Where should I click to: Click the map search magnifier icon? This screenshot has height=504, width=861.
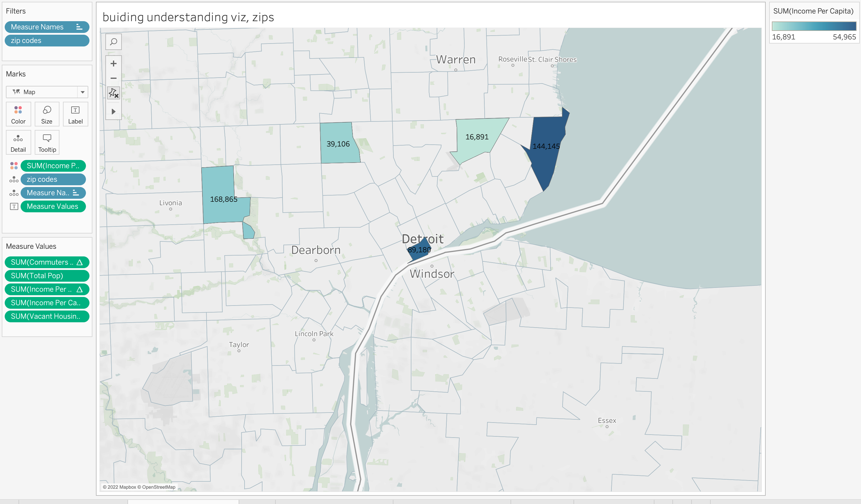click(x=113, y=42)
